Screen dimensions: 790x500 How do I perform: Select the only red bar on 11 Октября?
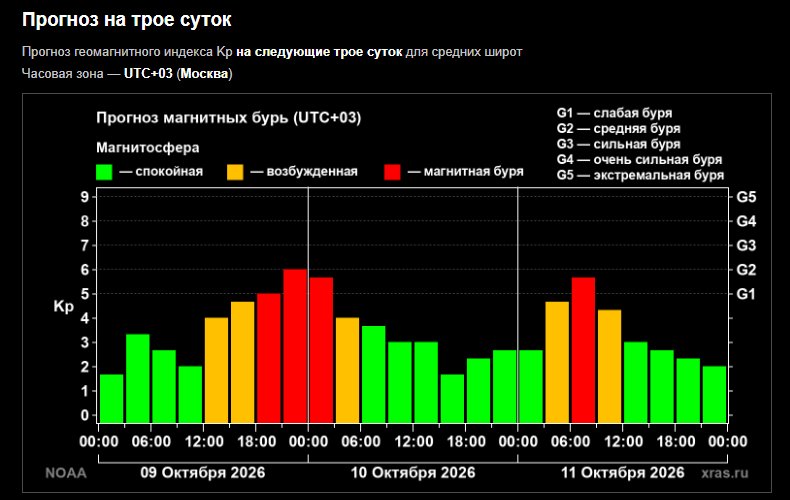[x=583, y=350]
